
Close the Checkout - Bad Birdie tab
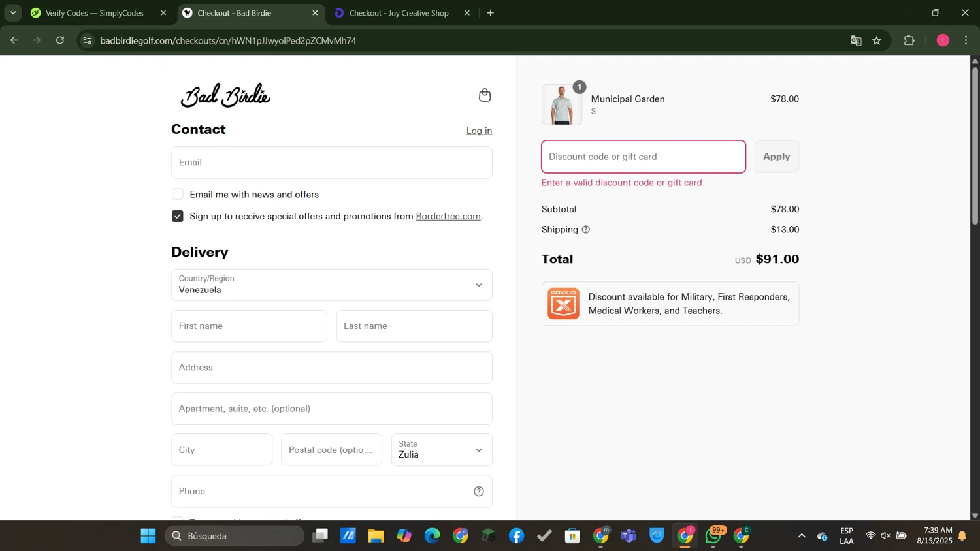[x=315, y=13]
